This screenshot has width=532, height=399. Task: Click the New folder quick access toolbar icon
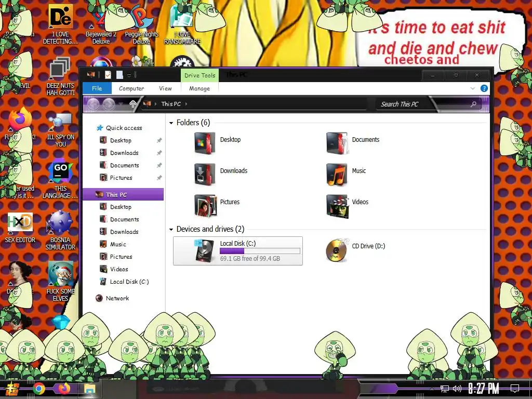click(119, 75)
